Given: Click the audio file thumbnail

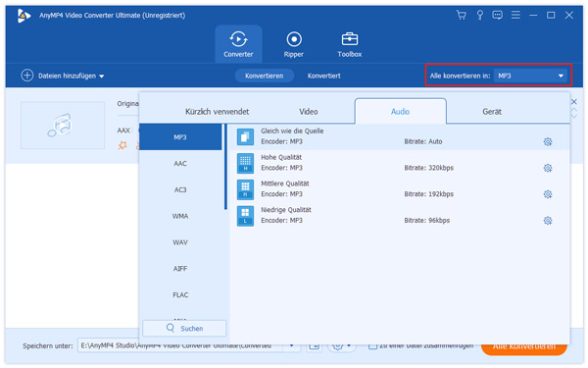Looking at the screenshot, I should click(63, 125).
